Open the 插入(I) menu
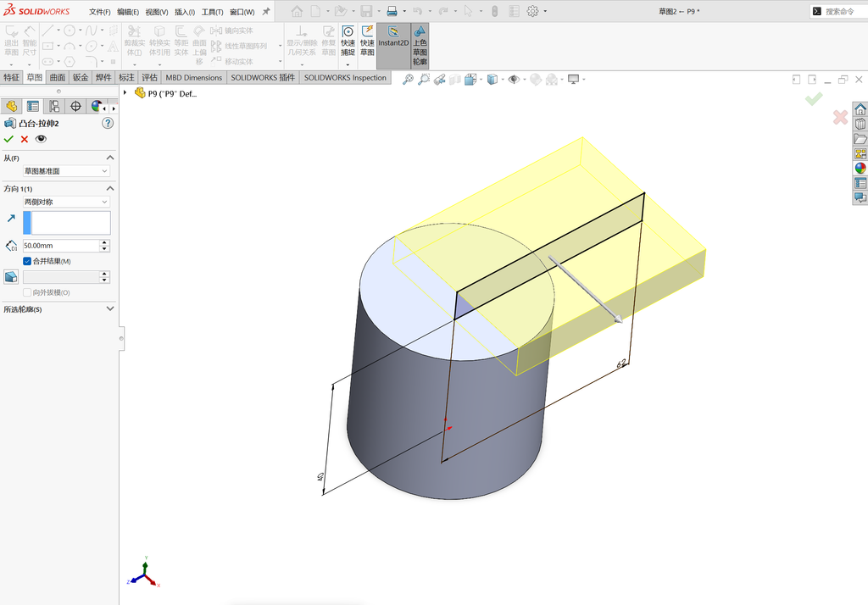The height and width of the screenshot is (605, 868). (185, 12)
